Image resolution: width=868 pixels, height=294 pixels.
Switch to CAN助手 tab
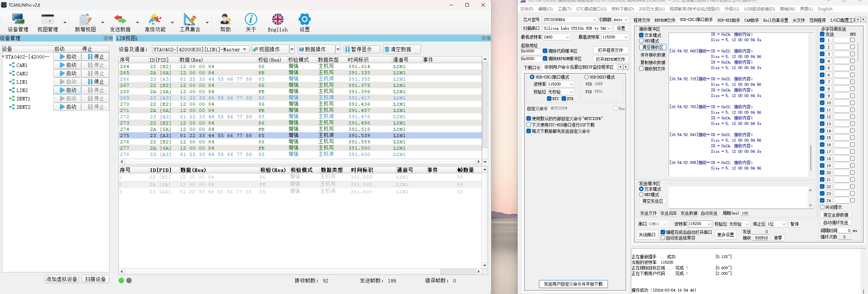click(752, 20)
